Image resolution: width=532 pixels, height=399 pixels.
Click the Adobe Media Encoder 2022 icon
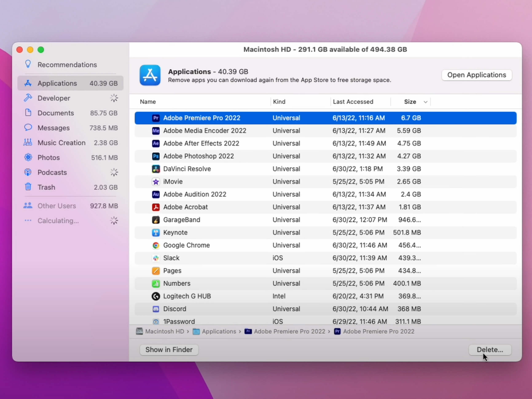point(156,131)
